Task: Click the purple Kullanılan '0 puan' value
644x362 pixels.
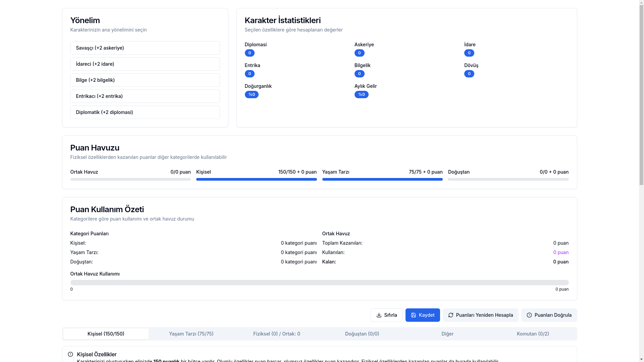Action: click(561, 252)
